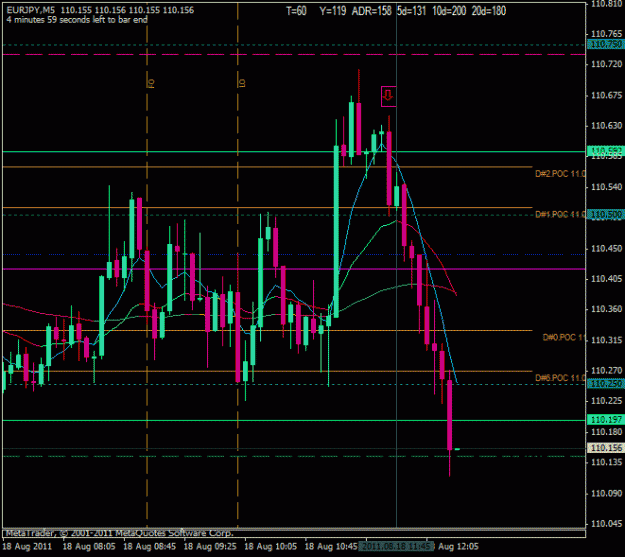Click the highlighted 110.500 price tag

tap(606, 215)
